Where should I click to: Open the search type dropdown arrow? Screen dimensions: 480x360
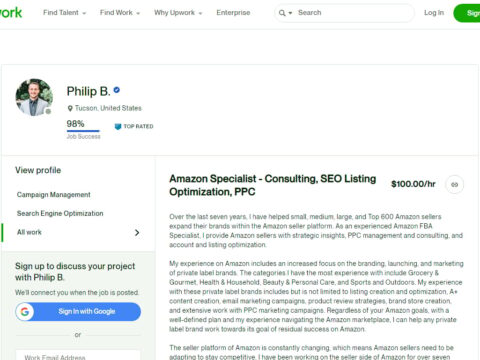(290, 13)
